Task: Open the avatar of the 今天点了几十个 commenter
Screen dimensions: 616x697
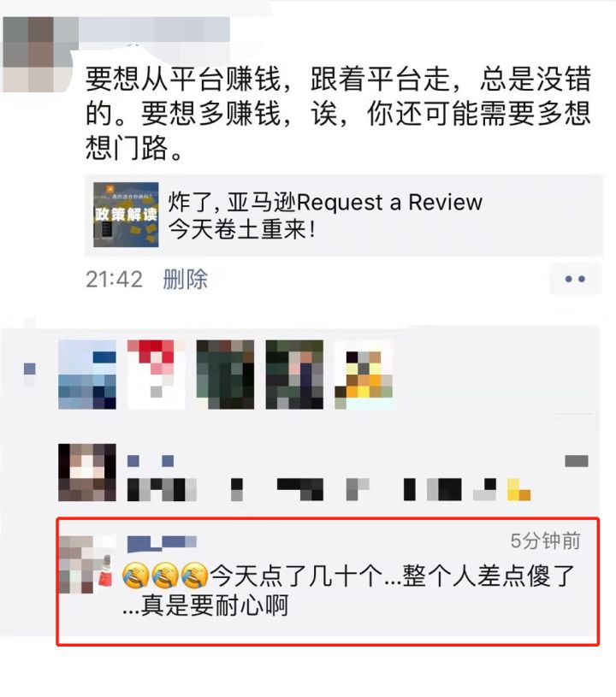Action: pos(86,564)
